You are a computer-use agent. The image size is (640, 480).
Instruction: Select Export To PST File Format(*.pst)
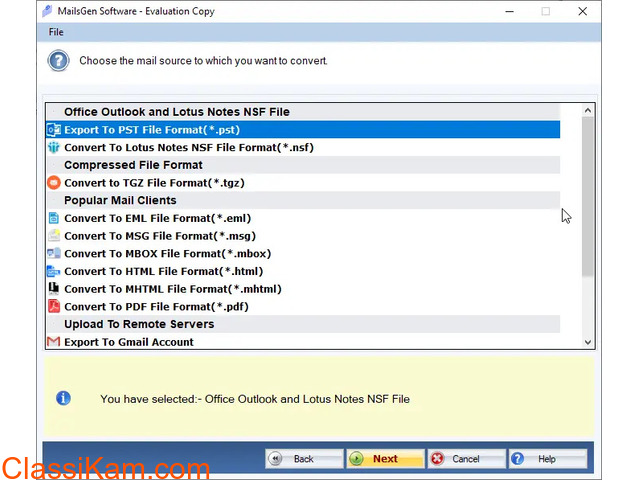[303, 130]
